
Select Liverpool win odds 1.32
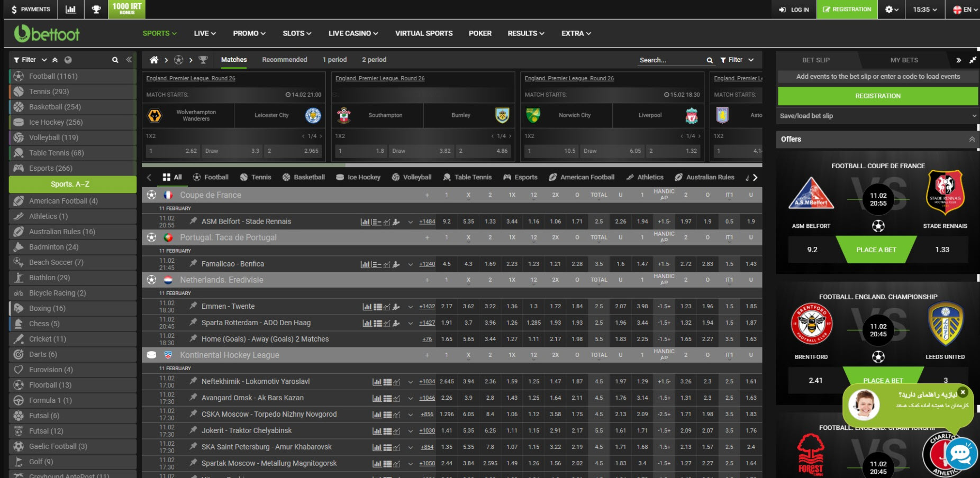673,151
